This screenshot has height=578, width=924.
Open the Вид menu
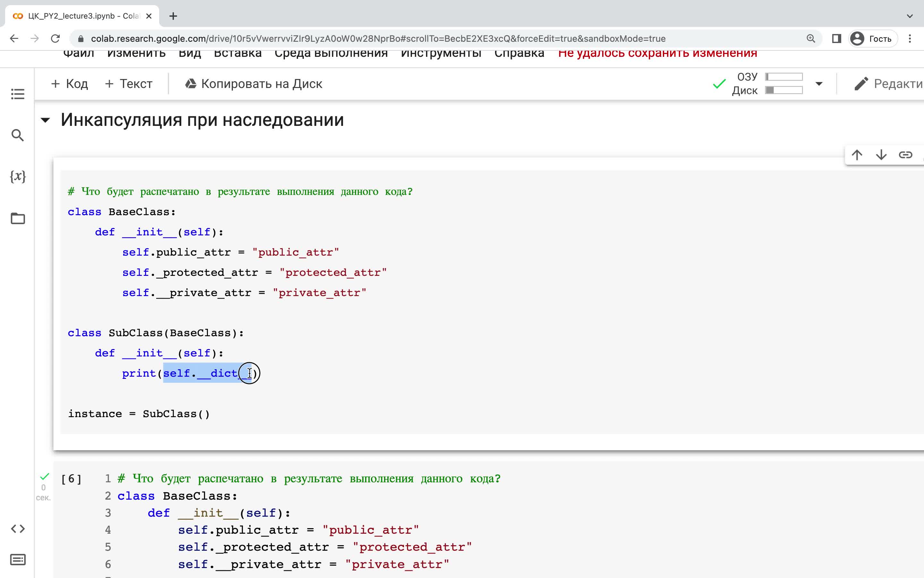tap(190, 53)
